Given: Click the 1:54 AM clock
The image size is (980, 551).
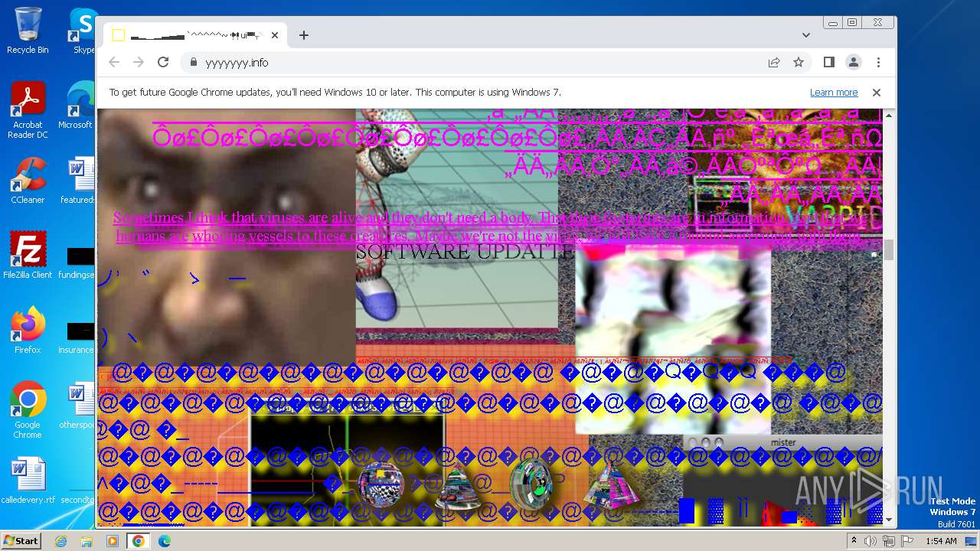Looking at the screenshot, I should 941,541.
